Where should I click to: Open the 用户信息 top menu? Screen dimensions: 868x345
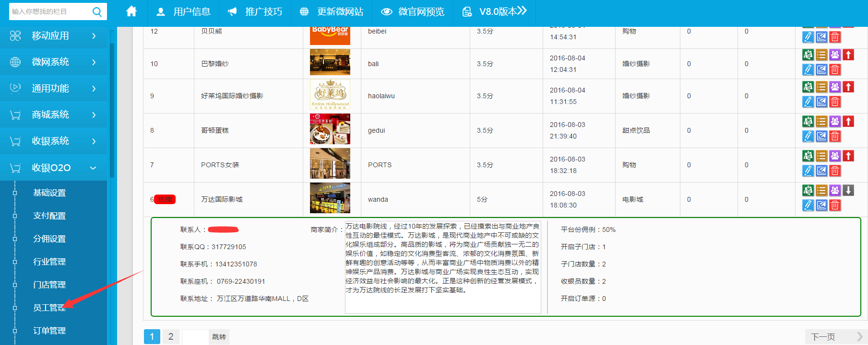pyautogui.click(x=183, y=12)
